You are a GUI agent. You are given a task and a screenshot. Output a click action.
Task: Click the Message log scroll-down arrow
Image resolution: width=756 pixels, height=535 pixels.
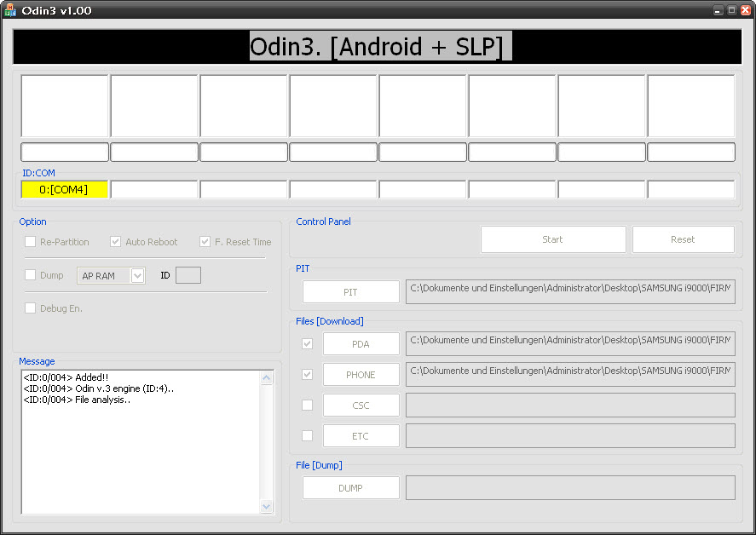(x=266, y=506)
